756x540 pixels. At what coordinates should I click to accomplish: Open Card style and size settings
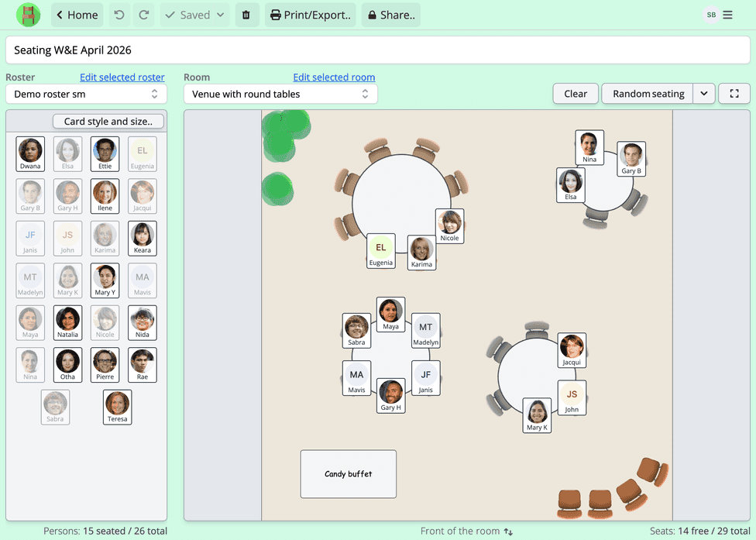click(x=108, y=121)
